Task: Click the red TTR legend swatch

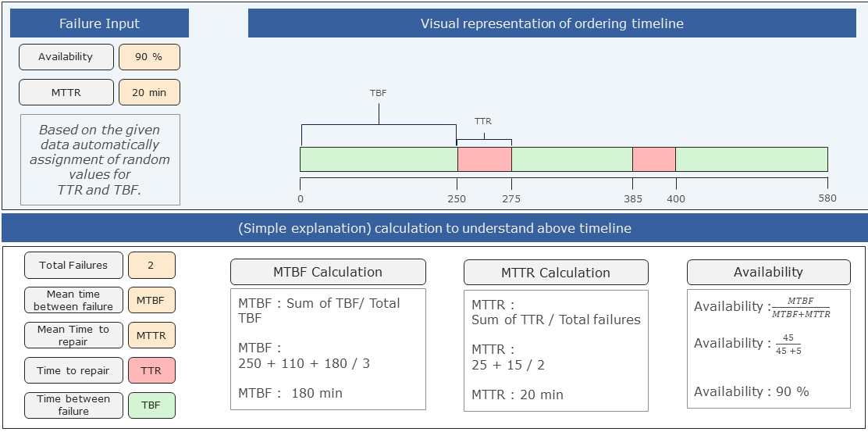Action: pos(151,370)
